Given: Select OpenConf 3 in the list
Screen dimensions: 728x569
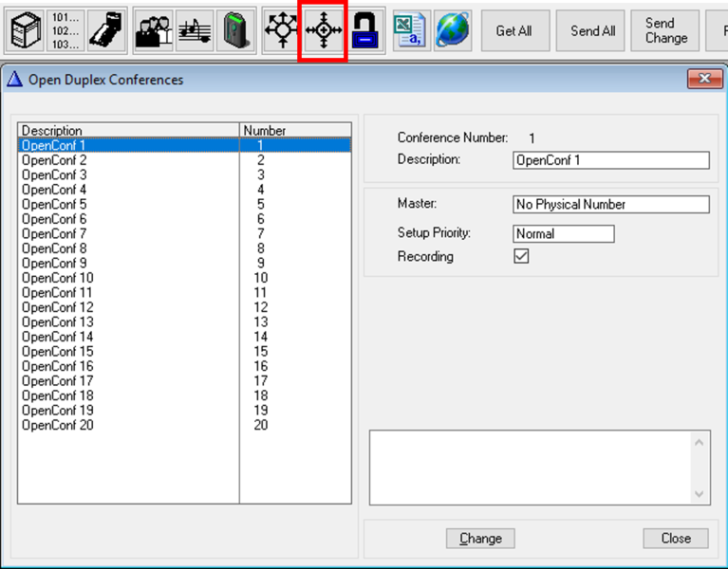Looking at the screenshot, I should click(x=184, y=174).
